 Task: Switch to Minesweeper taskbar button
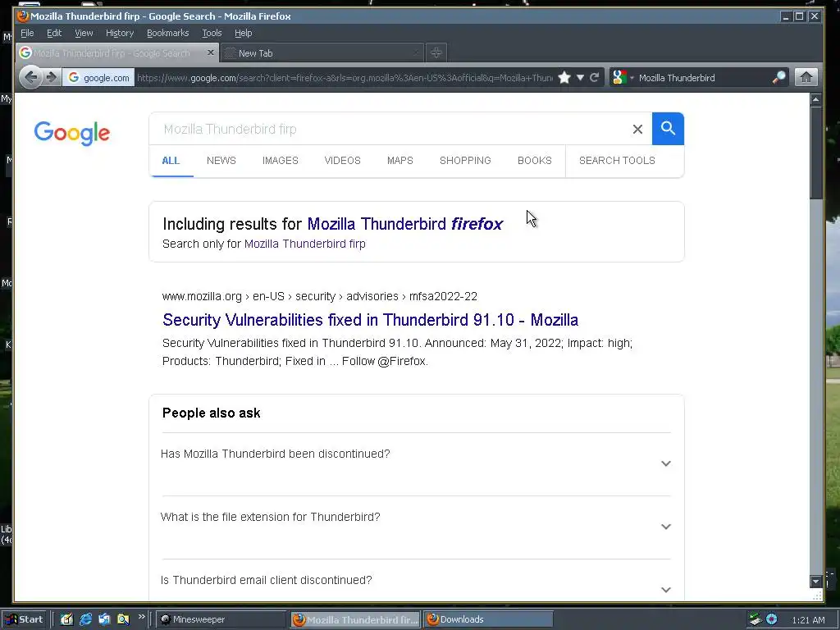[221, 619]
